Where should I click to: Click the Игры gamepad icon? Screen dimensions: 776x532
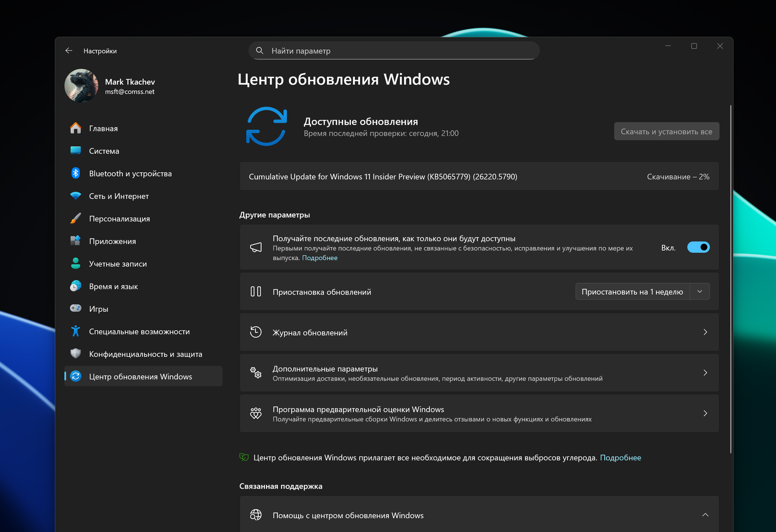(76, 309)
